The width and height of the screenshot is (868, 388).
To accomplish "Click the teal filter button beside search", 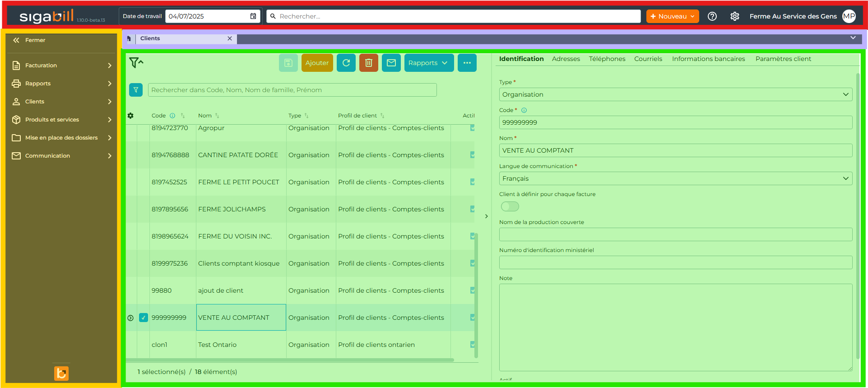I will 136,90.
